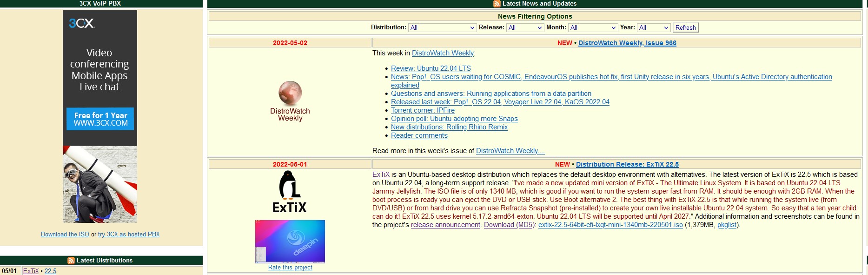
Task: Open the DistroWatch Weekly globe logo
Action: click(x=290, y=93)
